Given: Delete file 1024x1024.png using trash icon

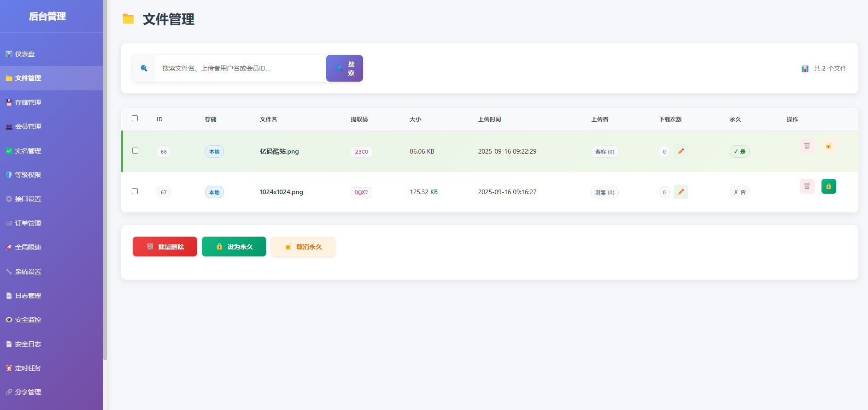Looking at the screenshot, I should coord(807,186).
